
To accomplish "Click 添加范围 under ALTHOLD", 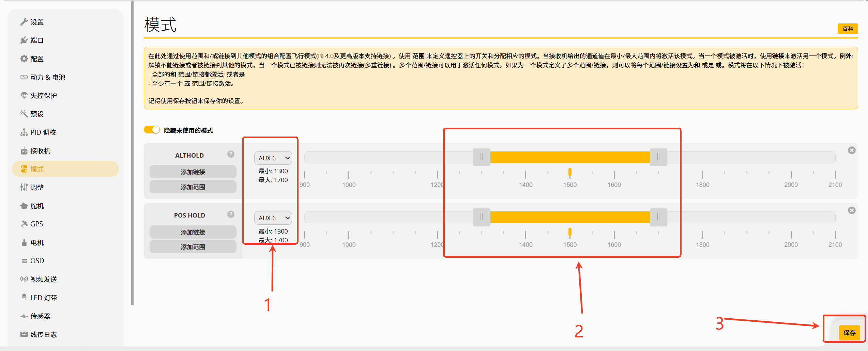I will [x=193, y=187].
